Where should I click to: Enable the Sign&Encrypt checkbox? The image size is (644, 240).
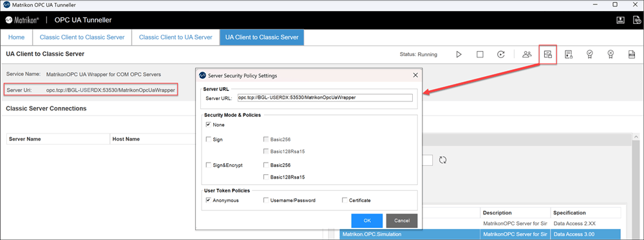point(209,165)
